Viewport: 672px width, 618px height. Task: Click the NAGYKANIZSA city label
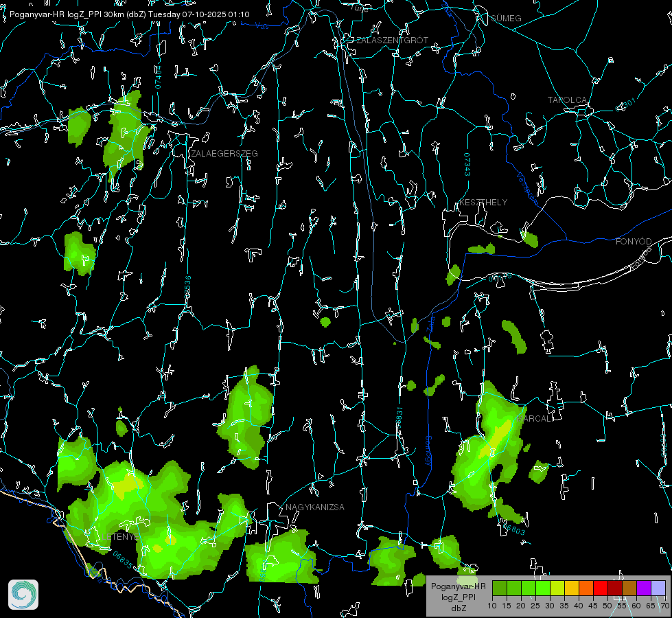[315, 507]
